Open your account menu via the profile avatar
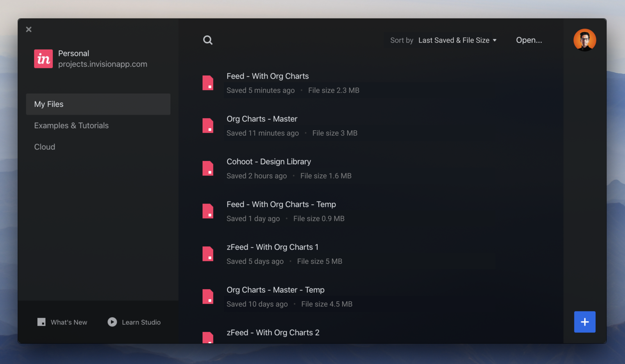Screen dimensions: 625x364 point(585,40)
